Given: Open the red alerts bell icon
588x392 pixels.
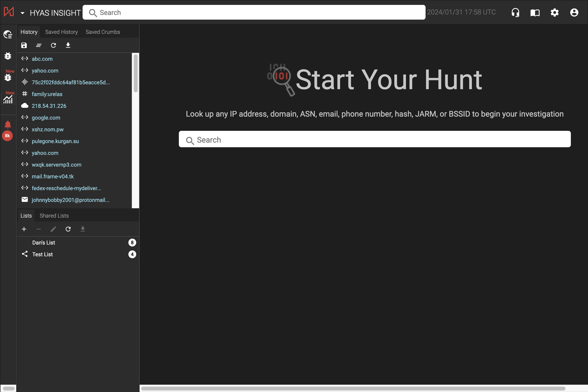Looking at the screenshot, I should coord(8,124).
